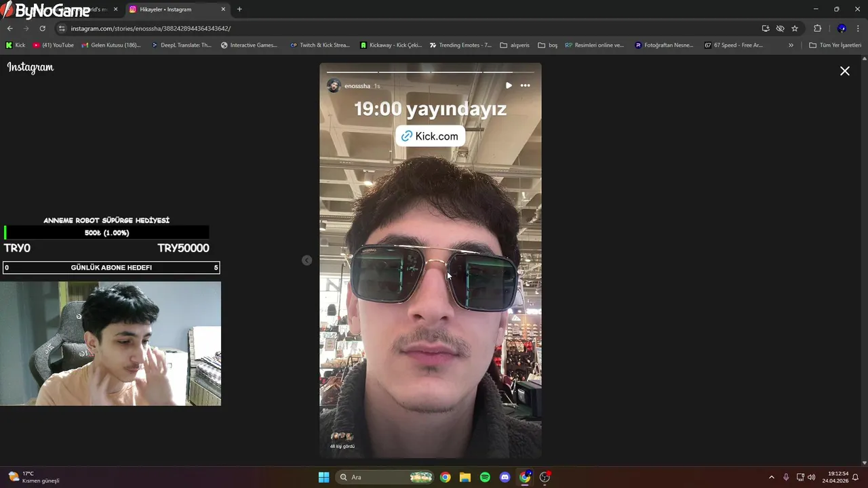Close the Hikayeler • Instagram tab
Screen dimensions: 868x488
pos(223,9)
